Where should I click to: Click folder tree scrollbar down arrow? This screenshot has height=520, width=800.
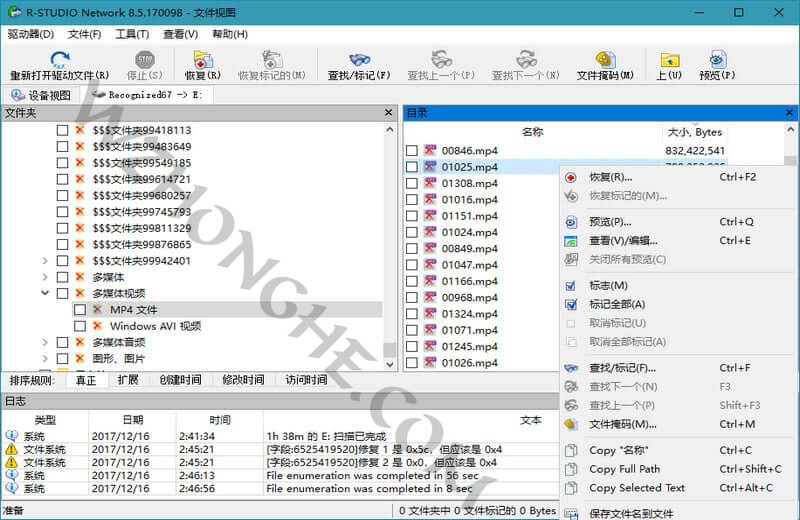390,364
